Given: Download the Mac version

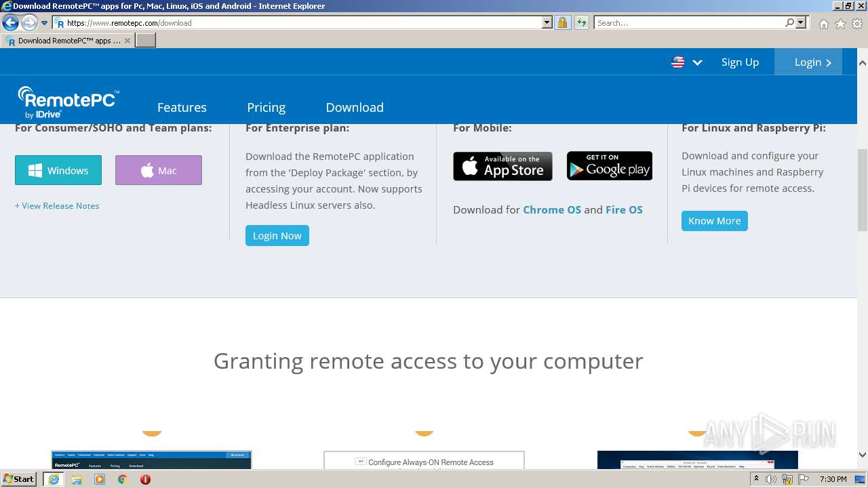Looking at the screenshot, I should click(x=159, y=170).
